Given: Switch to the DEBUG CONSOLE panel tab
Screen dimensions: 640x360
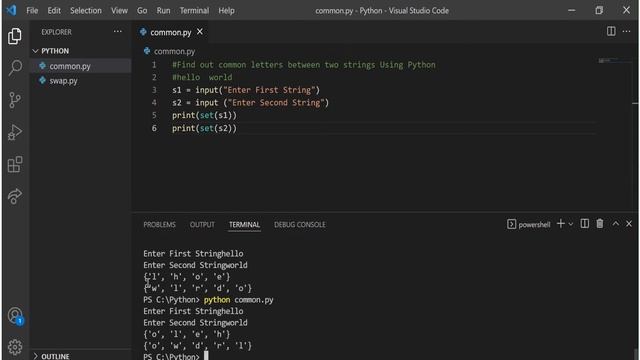Looking at the screenshot, I should point(300,224).
